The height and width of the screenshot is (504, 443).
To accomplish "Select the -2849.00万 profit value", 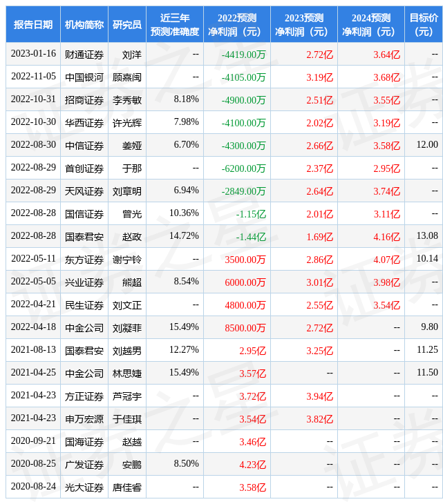I will [243, 191].
